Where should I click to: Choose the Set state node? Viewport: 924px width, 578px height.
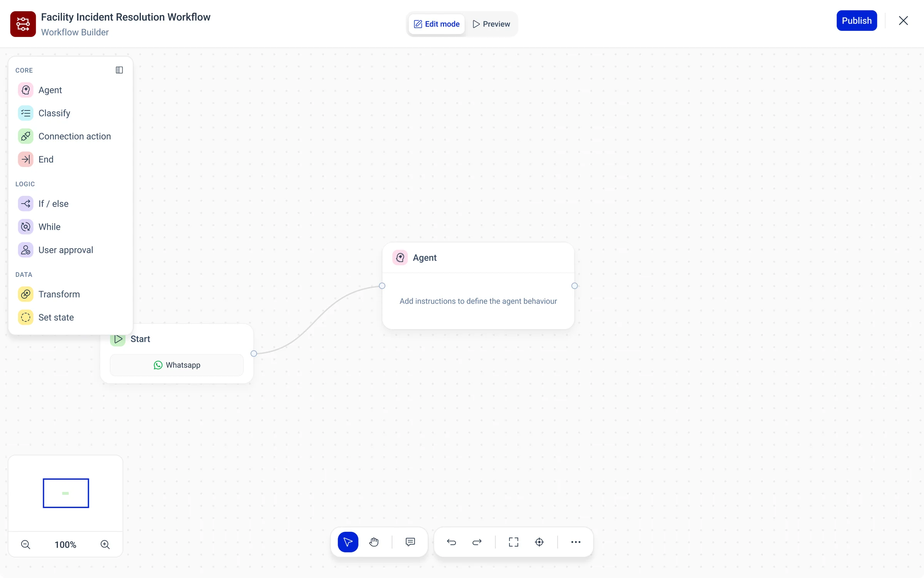point(70,317)
